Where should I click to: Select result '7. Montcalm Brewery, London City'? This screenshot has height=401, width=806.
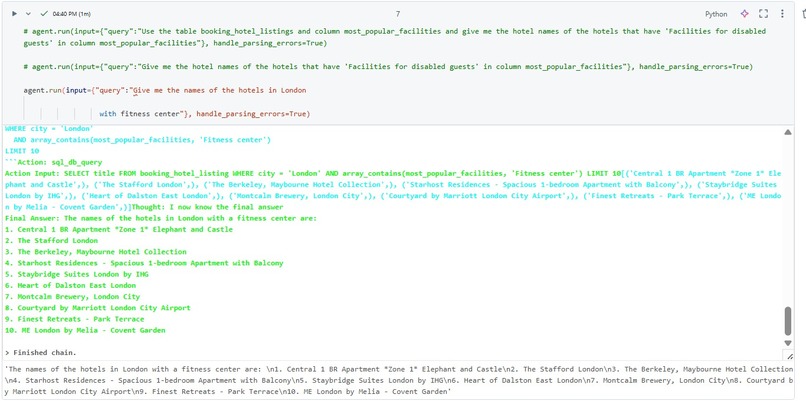click(72, 297)
